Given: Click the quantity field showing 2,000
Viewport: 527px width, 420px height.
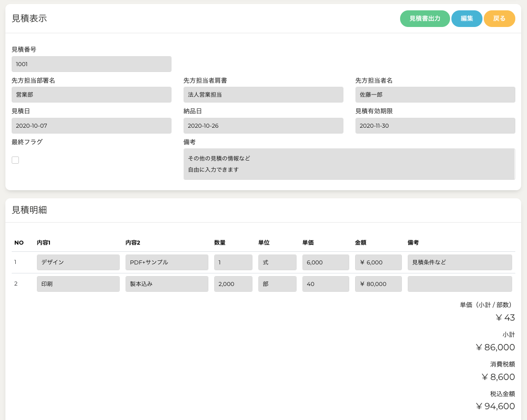Looking at the screenshot, I should (x=233, y=284).
